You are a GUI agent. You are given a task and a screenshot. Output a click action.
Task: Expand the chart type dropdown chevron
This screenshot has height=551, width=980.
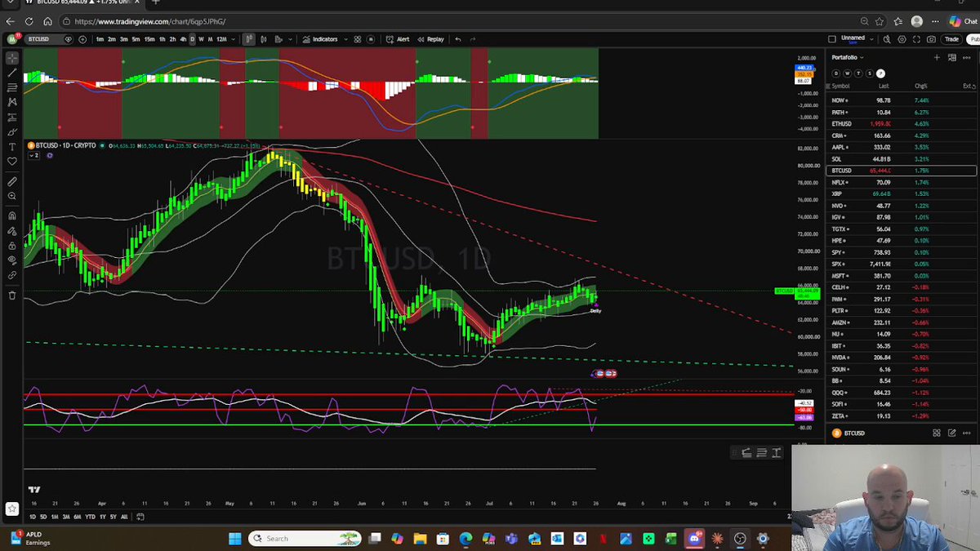[291, 39]
